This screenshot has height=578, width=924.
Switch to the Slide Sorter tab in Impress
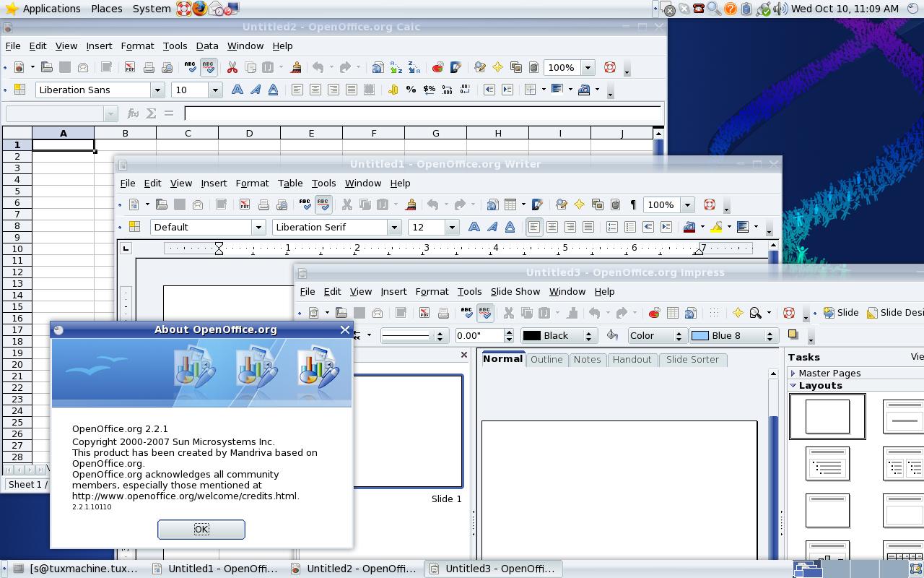coord(692,359)
